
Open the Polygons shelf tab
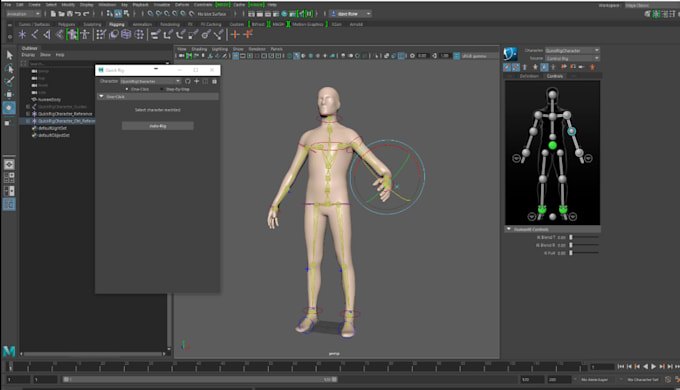coord(66,24)
